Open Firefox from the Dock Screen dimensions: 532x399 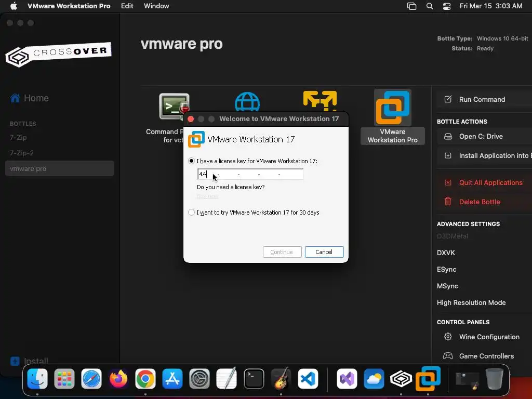click(x=118, y=379)
